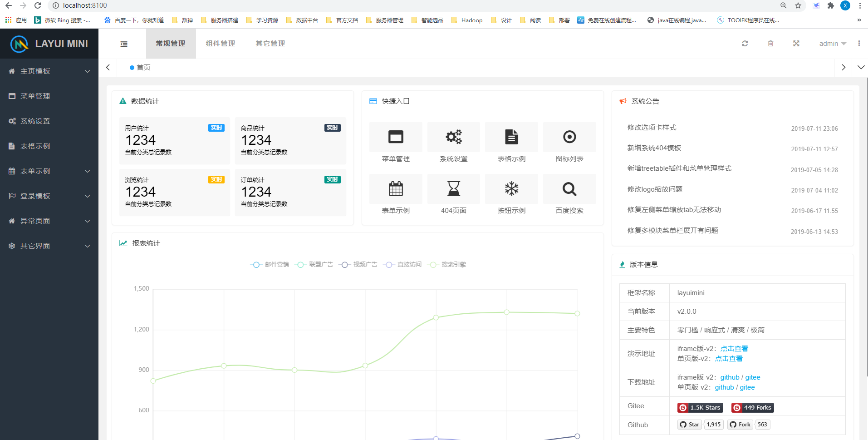Click Gitee 449 Forks badge
The image size is (868, 440).
point(752,408)
